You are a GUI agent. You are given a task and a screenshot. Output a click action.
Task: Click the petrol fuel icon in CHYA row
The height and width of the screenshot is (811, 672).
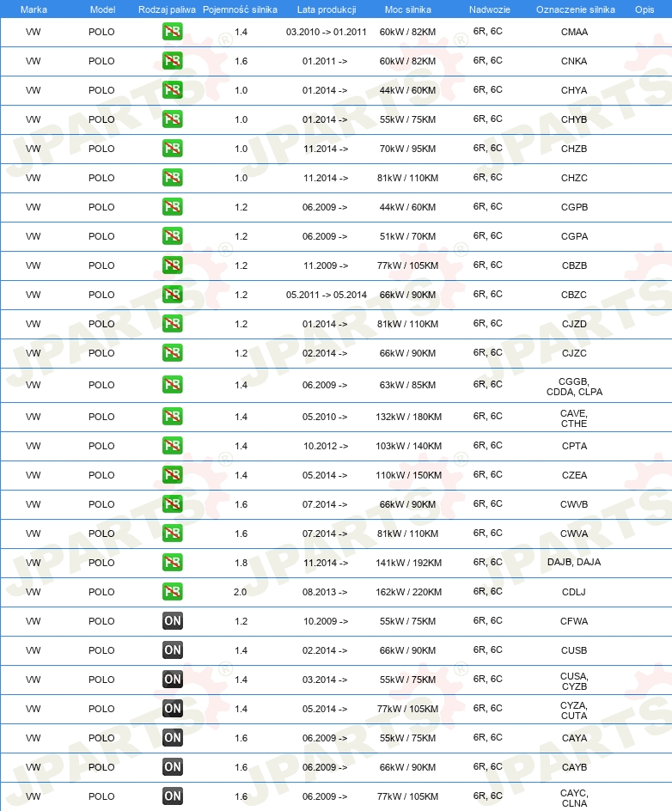(x=172, y=90)
